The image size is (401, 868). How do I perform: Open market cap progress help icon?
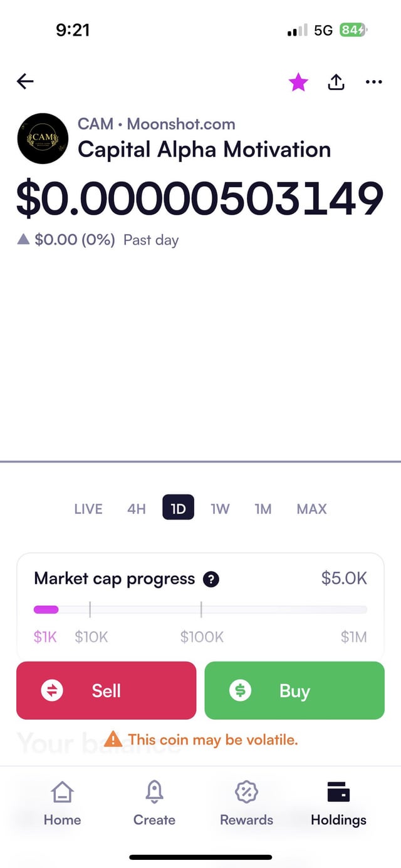point(211,580)
